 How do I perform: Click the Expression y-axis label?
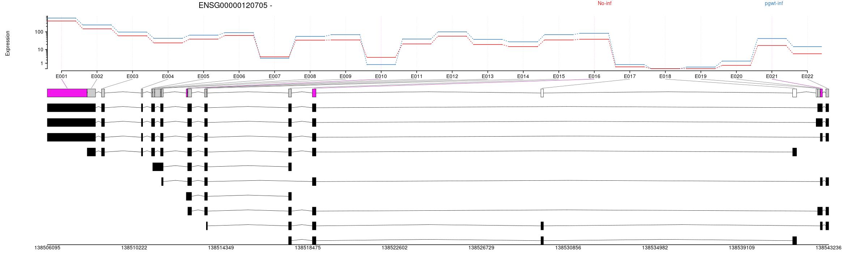(8, 43)
